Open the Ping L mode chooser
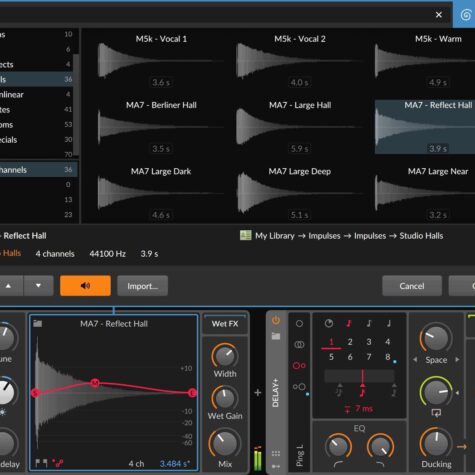 point(299,455)
